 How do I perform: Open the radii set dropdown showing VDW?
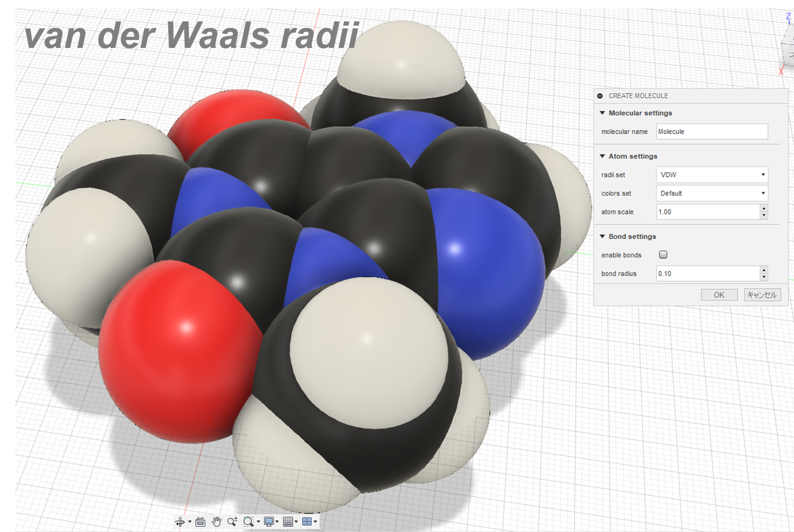coord(763,175)
